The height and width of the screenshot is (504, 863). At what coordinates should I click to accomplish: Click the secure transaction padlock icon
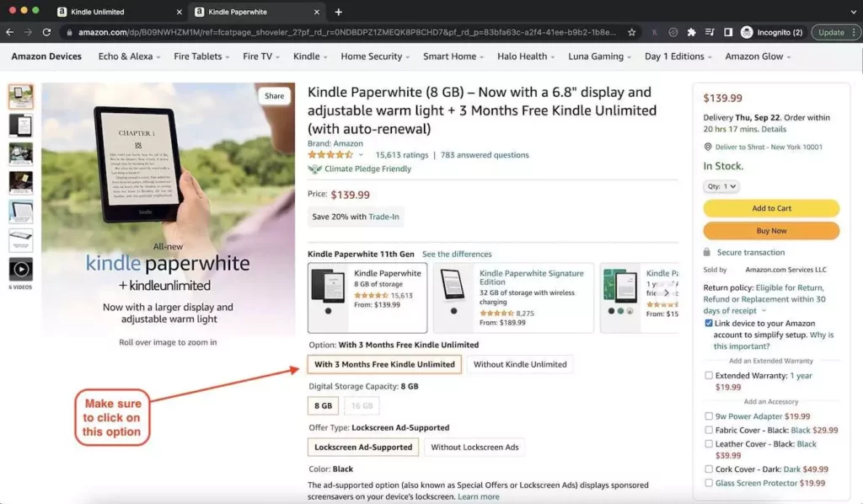click(x=707, y=252)
